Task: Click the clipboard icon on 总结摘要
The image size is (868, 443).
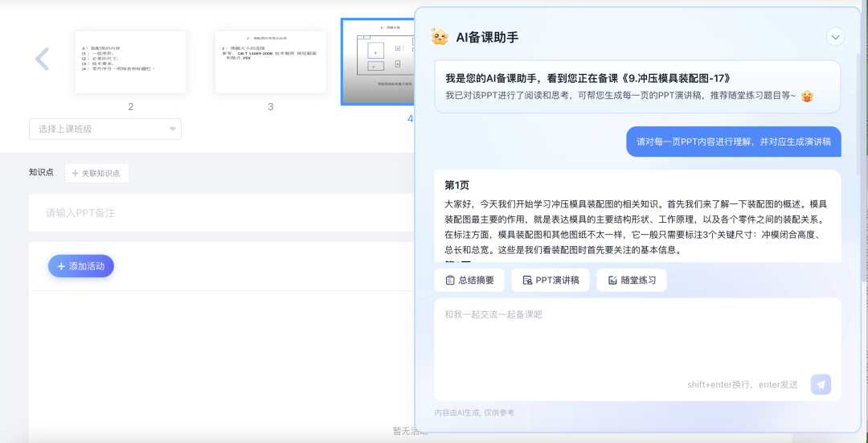Action: [449, 281]
